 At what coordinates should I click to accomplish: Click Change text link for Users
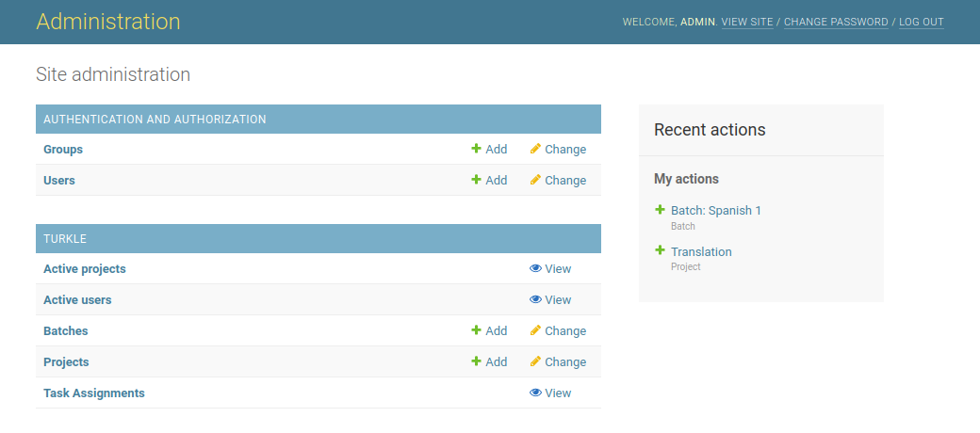coord(565,181)
